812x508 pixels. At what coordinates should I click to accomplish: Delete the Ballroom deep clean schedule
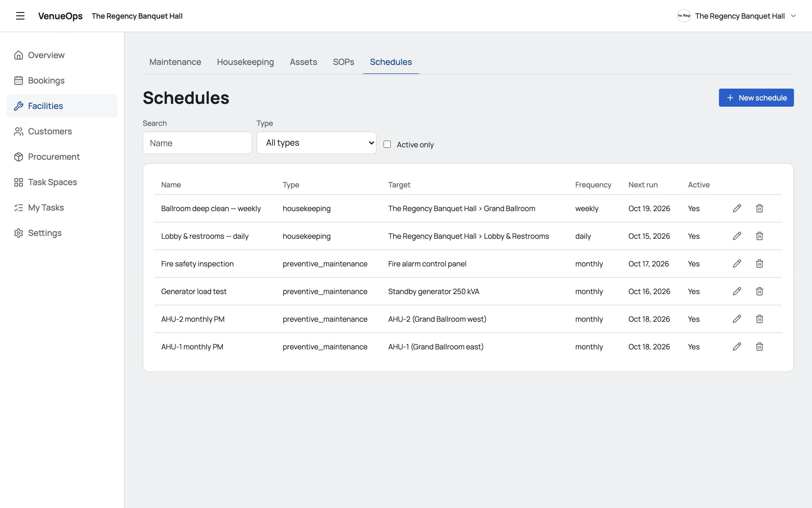(x=759, y=208)
